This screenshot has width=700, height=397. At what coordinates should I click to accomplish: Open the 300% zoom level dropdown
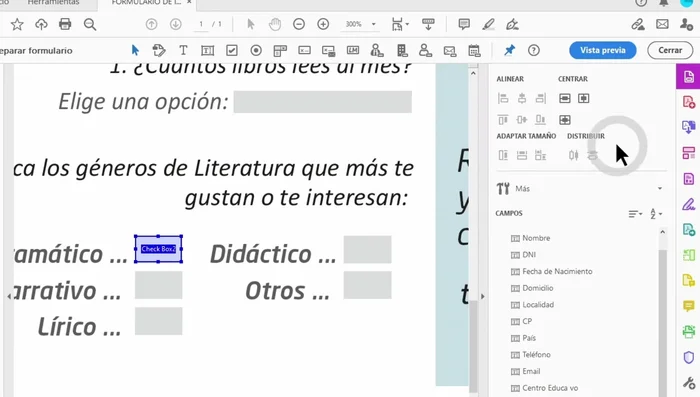click(x=373, y=24)
